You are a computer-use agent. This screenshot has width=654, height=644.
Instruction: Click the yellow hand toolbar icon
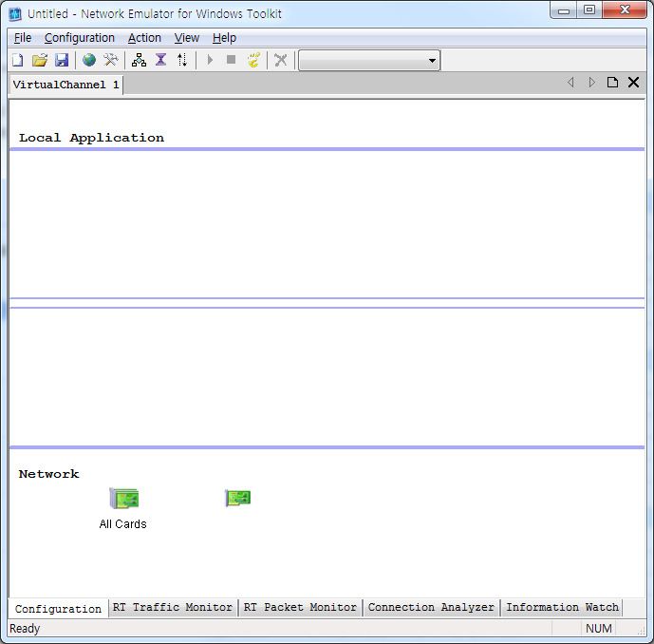pos(253,60)
